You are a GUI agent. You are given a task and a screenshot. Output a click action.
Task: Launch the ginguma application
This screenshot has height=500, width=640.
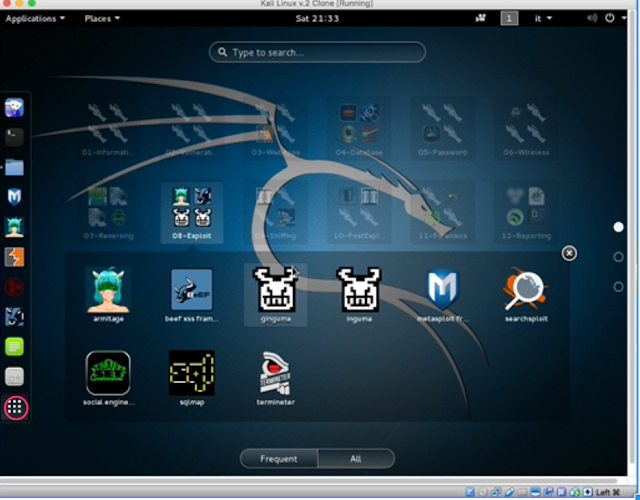276,295
